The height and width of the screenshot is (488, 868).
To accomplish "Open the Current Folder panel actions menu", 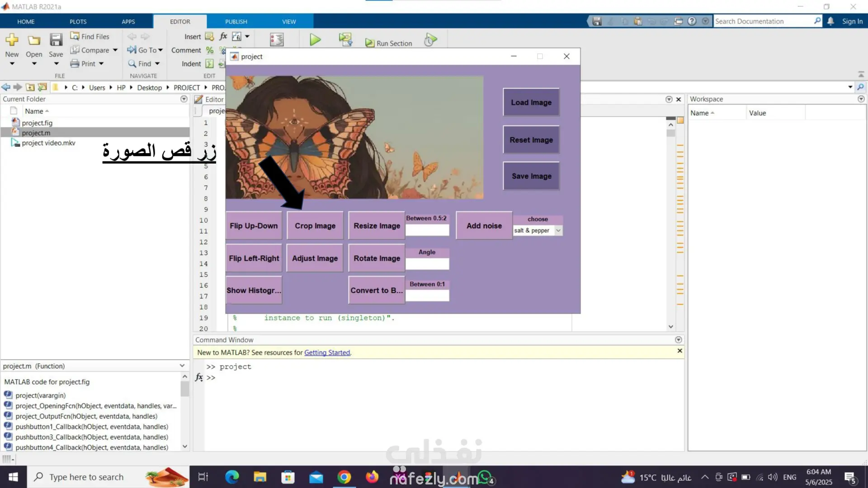I will coord(184,99).
